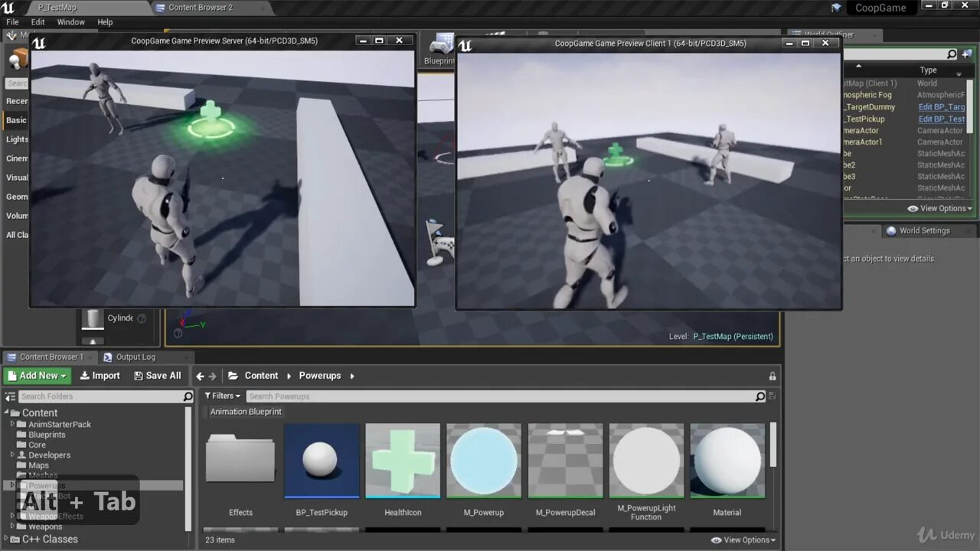Click the folder icon before the Content breadcrumb
The width and height of the screenshot is (980, 551).
tap(234, 376)
